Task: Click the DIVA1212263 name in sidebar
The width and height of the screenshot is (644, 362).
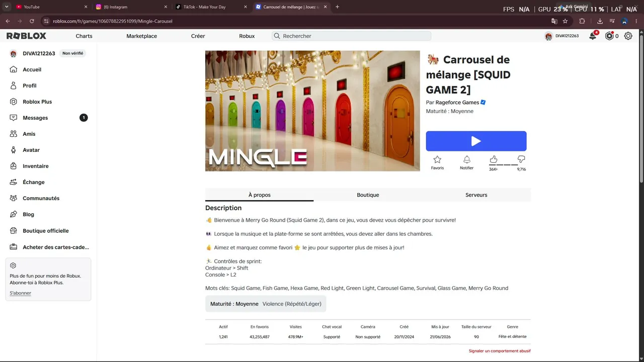Action: tap(39, 53)
